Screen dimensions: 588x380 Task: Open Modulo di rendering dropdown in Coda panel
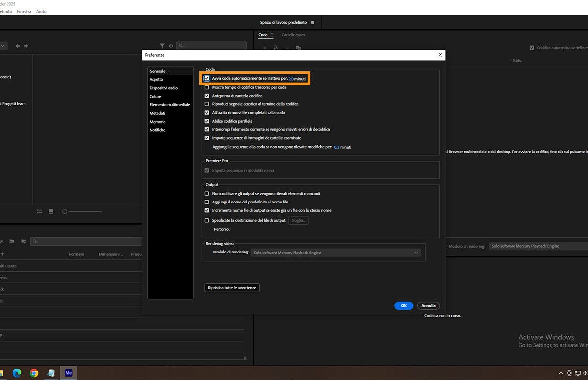pyautogui.click(x=538, y=246)
